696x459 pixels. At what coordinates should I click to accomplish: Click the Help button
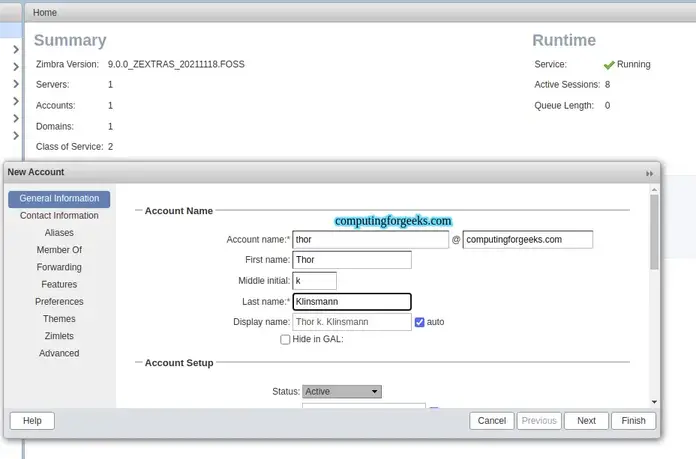32,421
